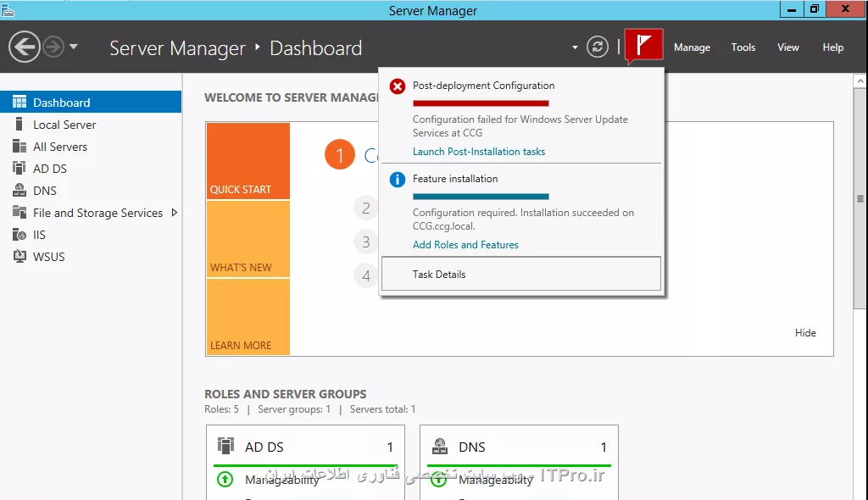Click the AD DS role tile header

pos(305,447)
